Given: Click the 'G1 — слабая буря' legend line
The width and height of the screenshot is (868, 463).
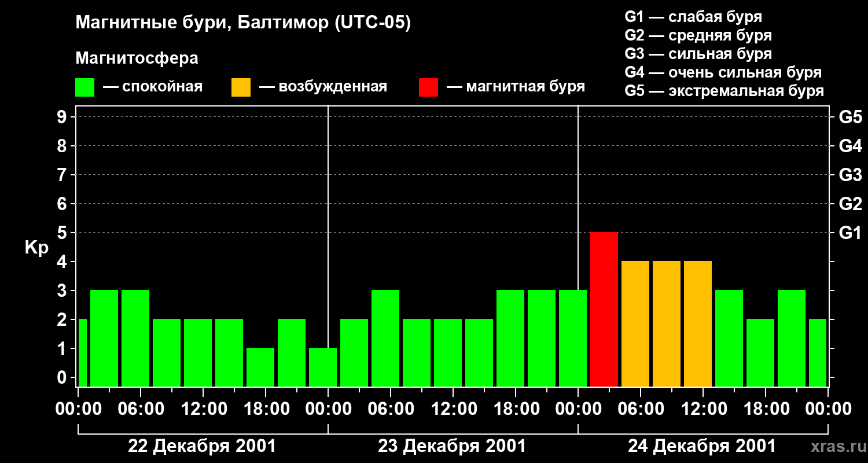Looking at the screenshot, I should 693,17.
